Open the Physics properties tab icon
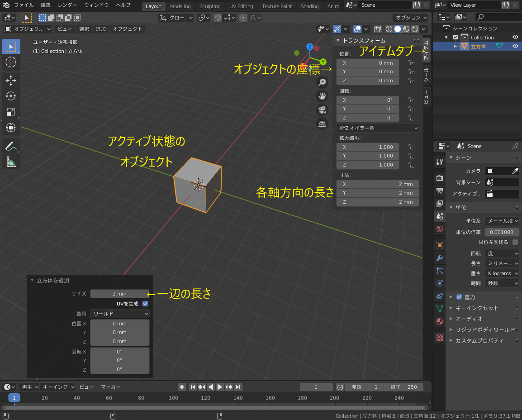This screenshot has height=420, width=522. [439, 283]
